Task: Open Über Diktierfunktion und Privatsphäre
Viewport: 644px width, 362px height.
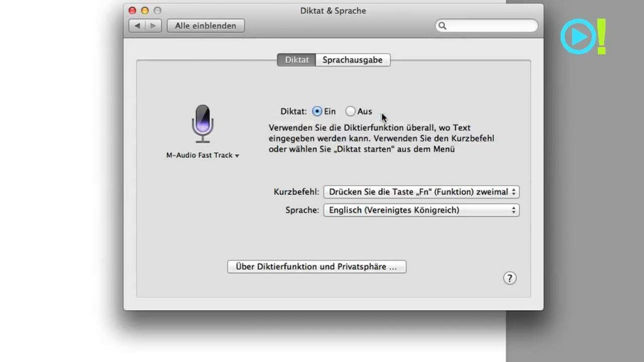Action: tap(316, 267)
